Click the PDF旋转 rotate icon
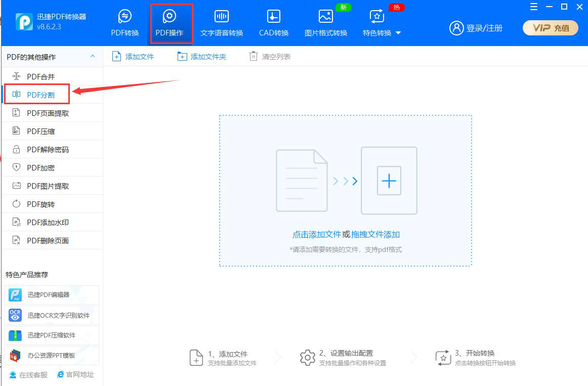Image resolution: width=588 pixels, height=386 pixels. [x=16, y=203]
